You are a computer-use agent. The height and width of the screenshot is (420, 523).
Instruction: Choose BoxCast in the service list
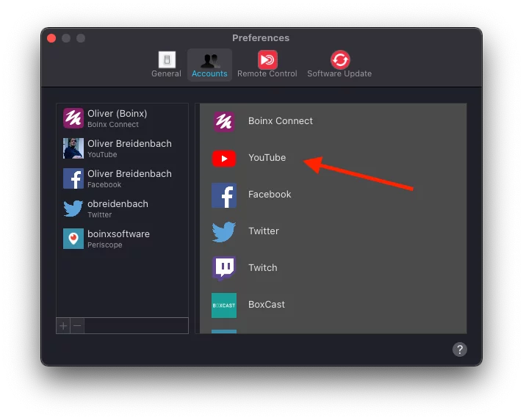pyautogui.click(x=267, y=304)
